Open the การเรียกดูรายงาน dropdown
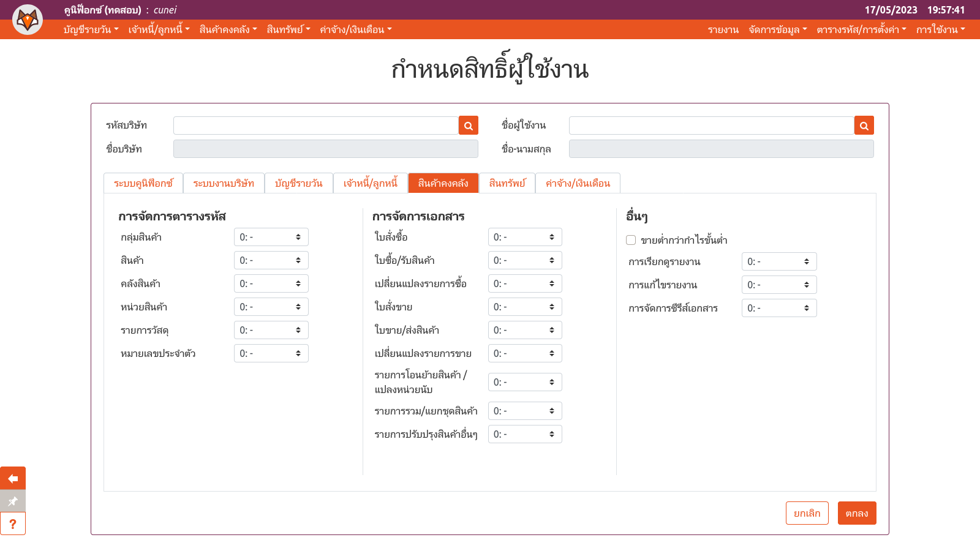This screenshot has width=980, height=551. click(778, 261)
